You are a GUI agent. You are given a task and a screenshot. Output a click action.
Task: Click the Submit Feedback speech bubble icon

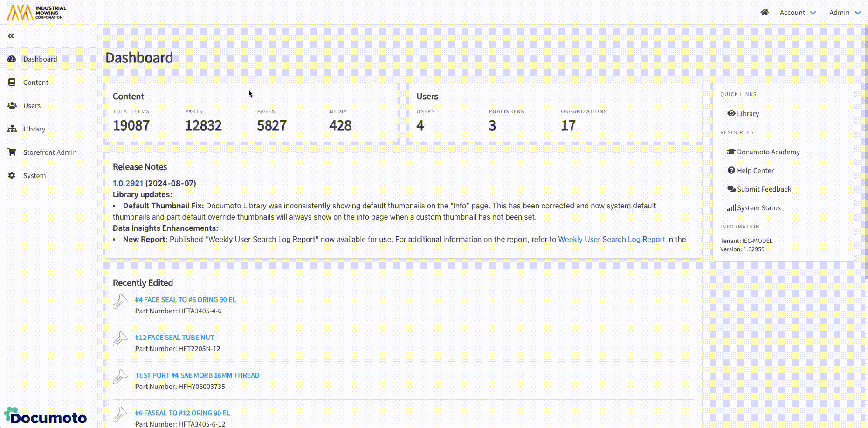coord(731,189)
